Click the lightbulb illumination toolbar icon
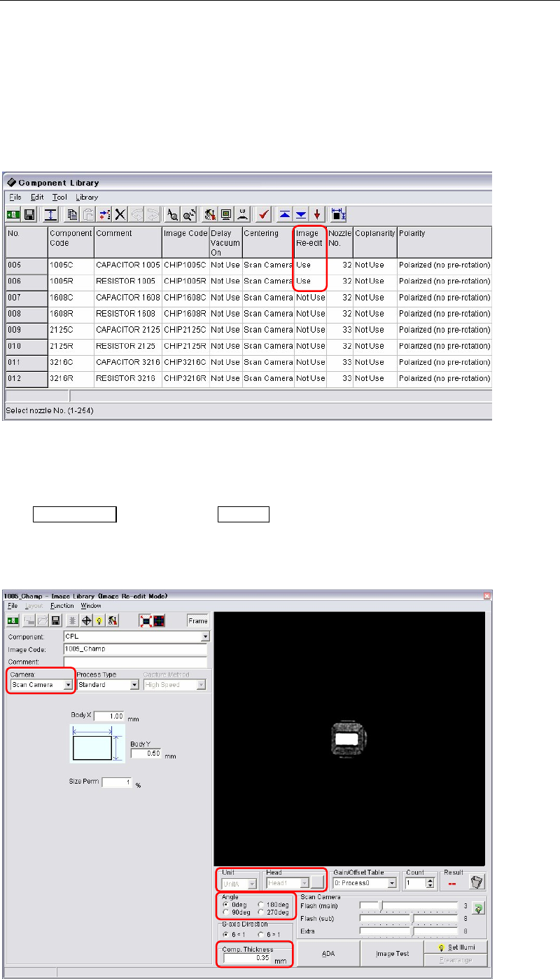560x979 pixels. pos(100,620)
